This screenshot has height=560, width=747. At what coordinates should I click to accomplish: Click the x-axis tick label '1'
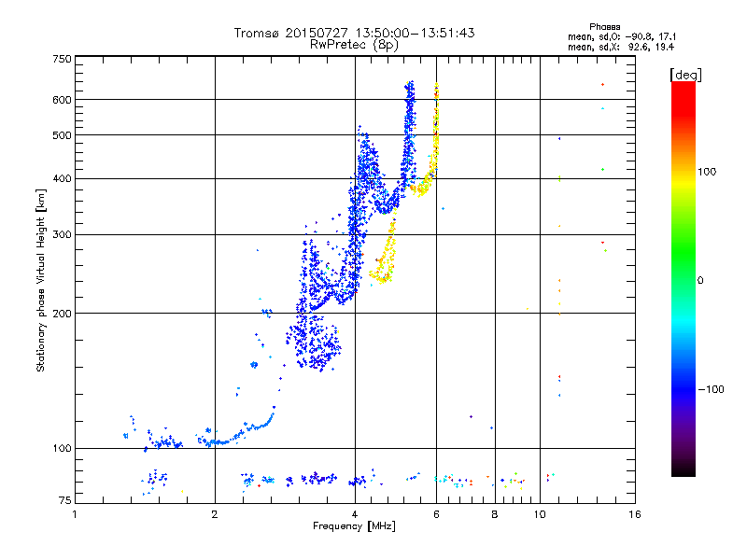[75, 514]
